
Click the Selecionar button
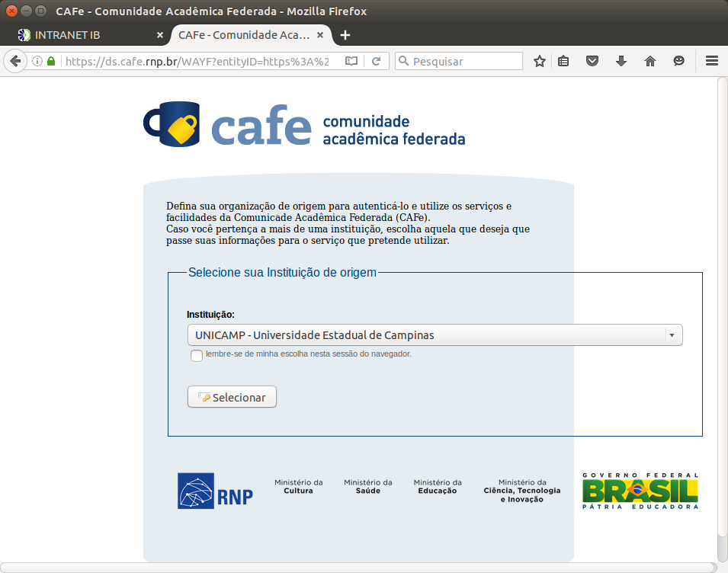point(232,397)
